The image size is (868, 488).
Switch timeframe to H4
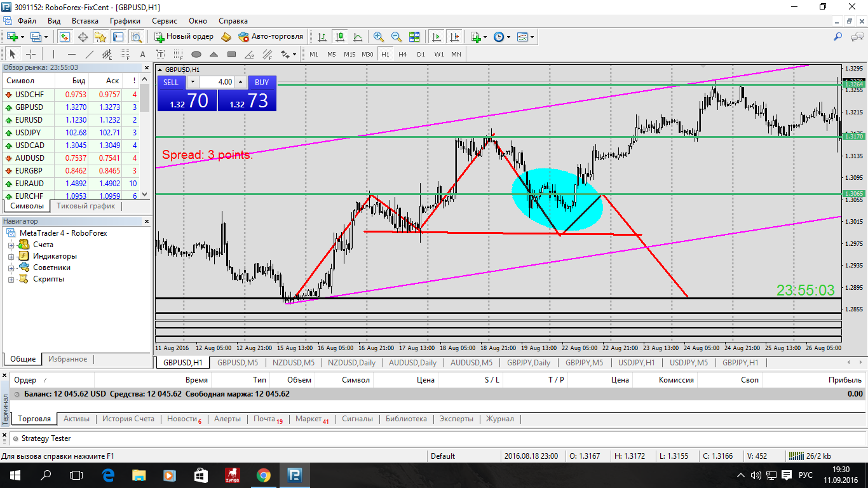[x=403, y=54]
